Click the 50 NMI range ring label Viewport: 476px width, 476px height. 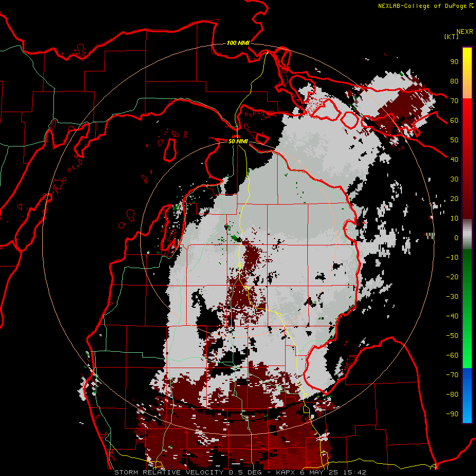238,141
